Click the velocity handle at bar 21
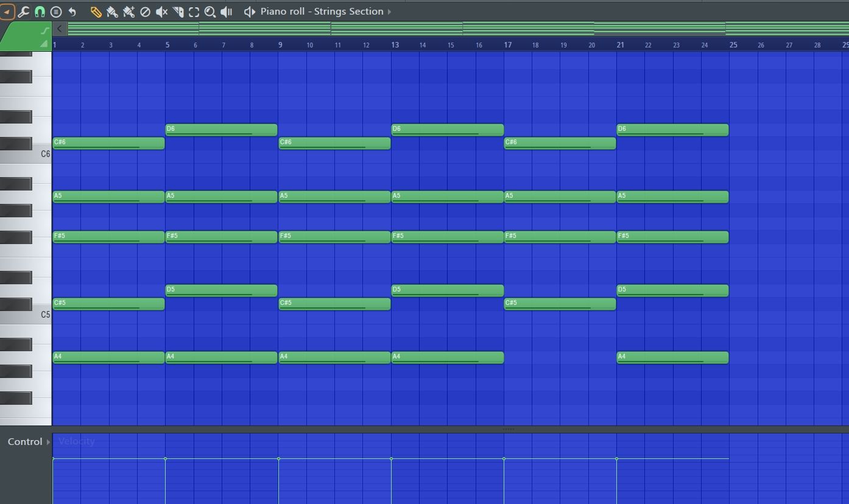This screenshot has width=849, height=504. pyautogui.click(x=617, y=458)
